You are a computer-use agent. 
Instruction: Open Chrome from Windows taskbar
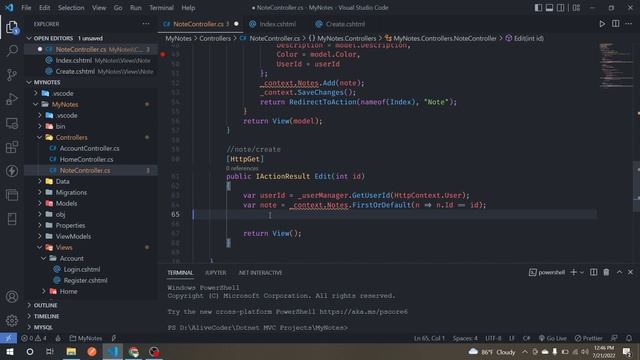pos(133,351)
